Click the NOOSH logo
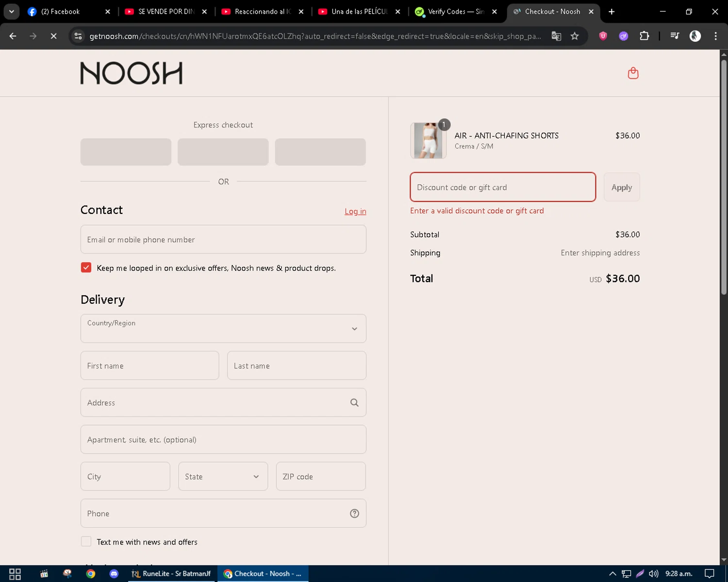This screenshot has width=728, height=582. pos(132,73)
